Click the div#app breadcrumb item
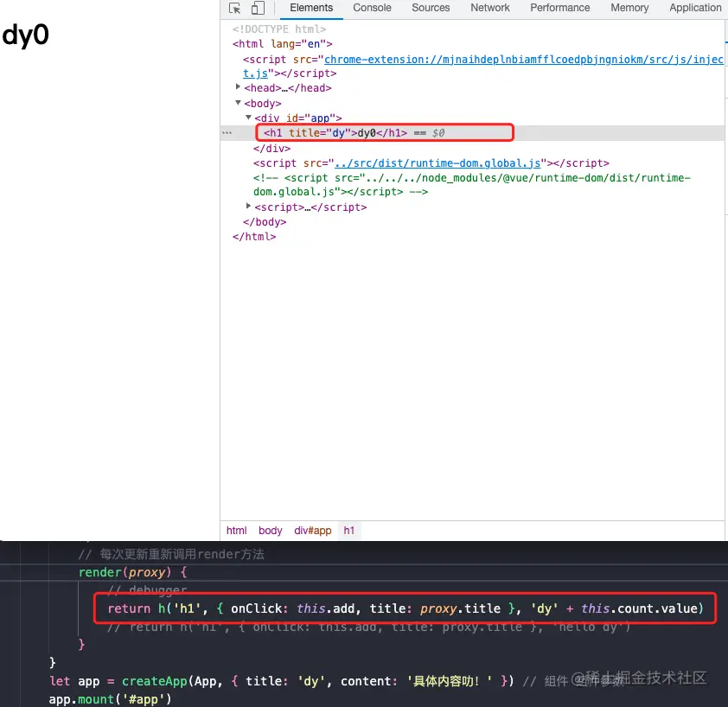Screen dimensions: 728x707 312,530
